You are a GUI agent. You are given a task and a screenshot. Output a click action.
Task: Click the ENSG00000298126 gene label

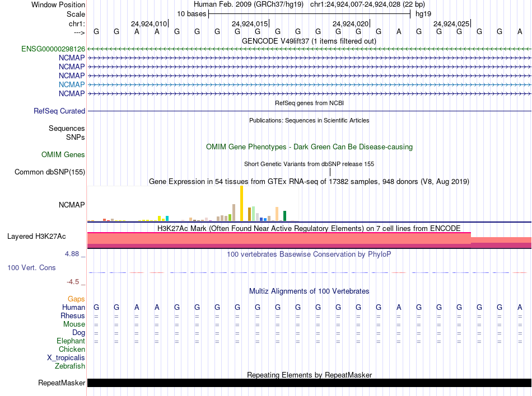pyautogui.click(x=53, y=49)
